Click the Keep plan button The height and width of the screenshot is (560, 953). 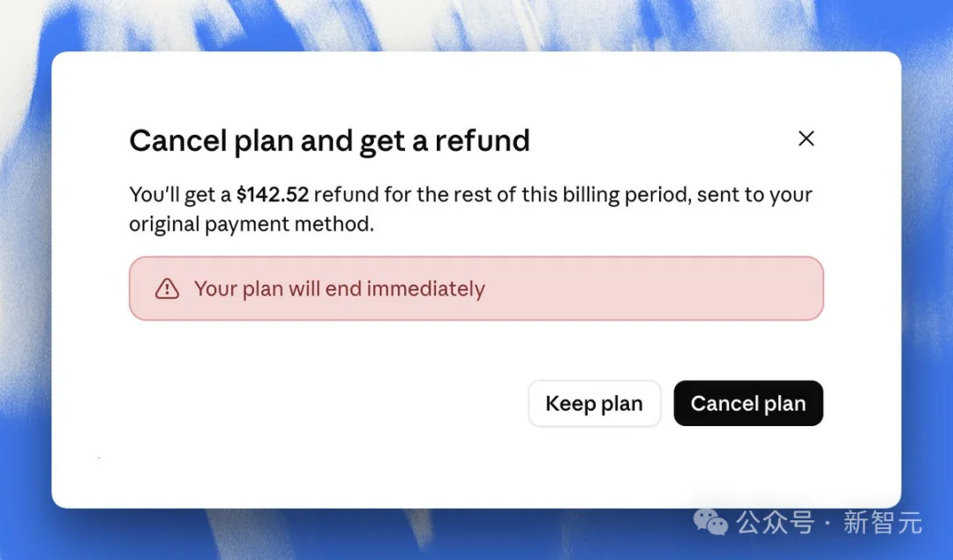595,403
